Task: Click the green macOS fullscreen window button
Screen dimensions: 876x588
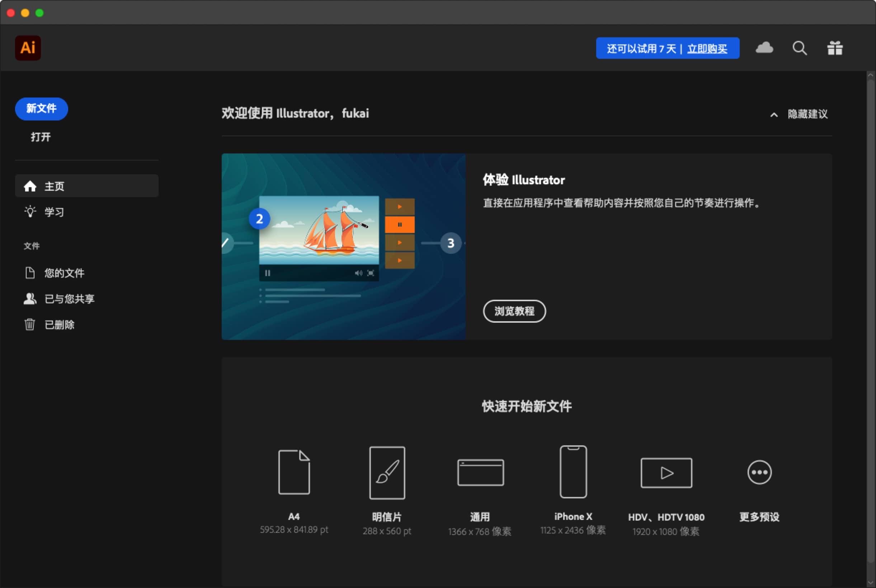Action: click(39, 13)
